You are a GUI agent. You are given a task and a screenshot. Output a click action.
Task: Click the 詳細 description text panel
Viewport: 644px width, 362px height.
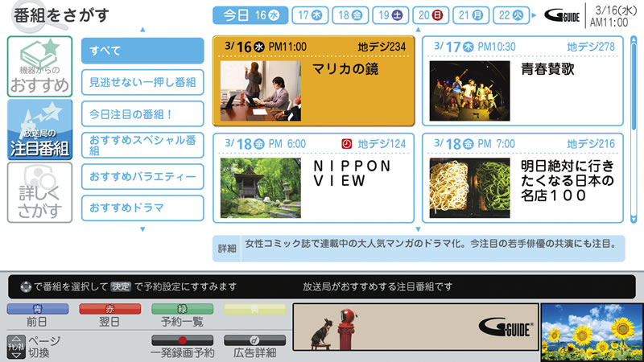click(x=419, y=249)
